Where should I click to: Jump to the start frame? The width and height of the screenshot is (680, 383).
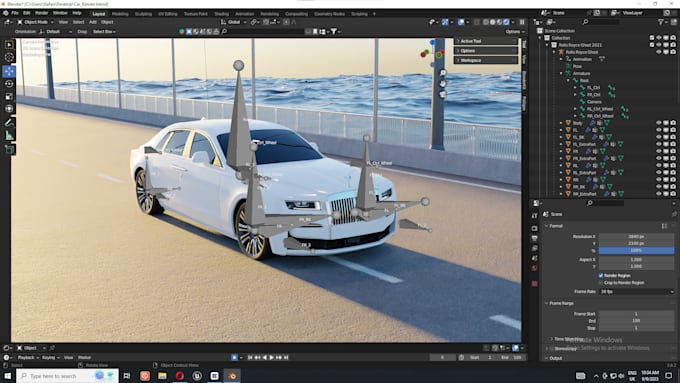(x=250, y=357)
